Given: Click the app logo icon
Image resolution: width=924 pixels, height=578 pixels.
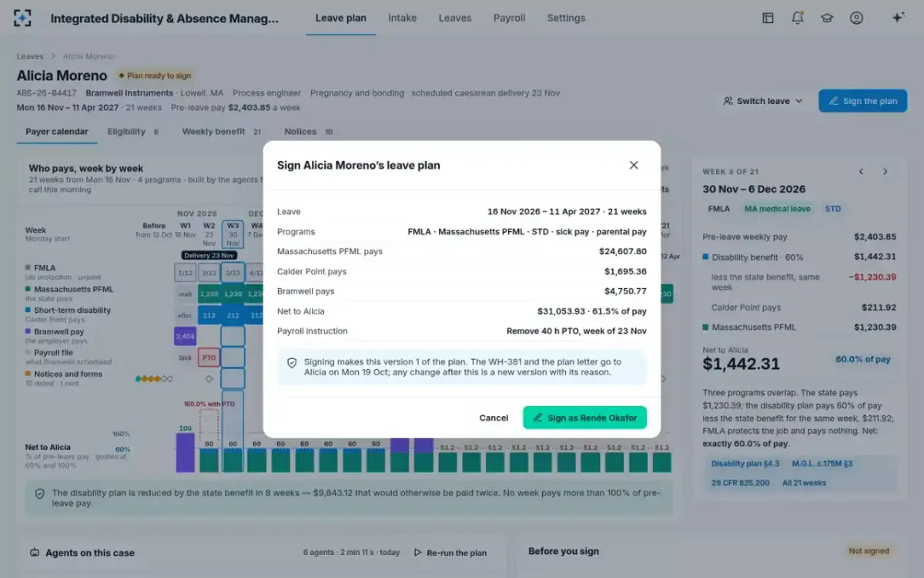Looking at the screenshot, I should (x=23, y=18).
